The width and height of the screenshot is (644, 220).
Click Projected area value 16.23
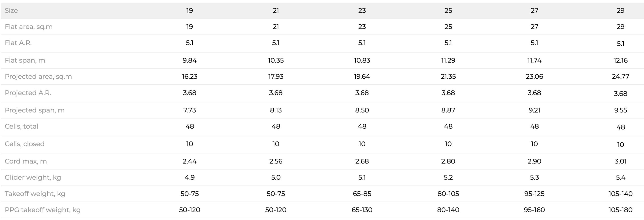click(x=189, y=76)
